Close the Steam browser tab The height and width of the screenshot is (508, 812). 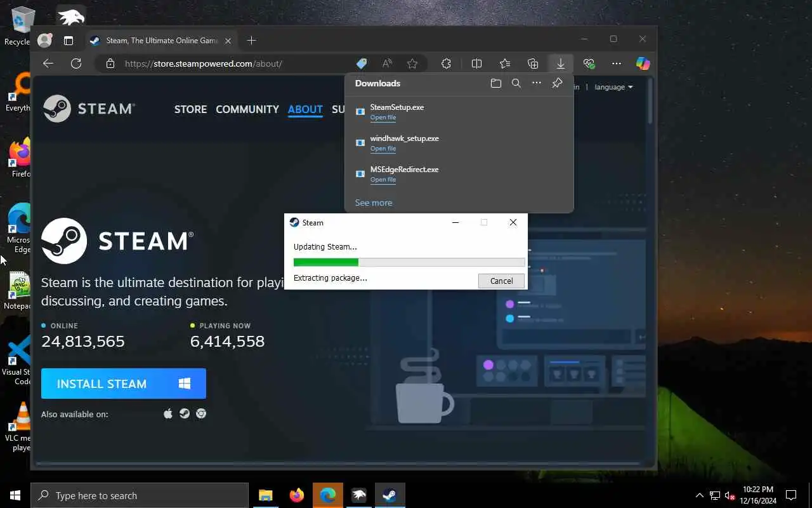pos(228,41)
